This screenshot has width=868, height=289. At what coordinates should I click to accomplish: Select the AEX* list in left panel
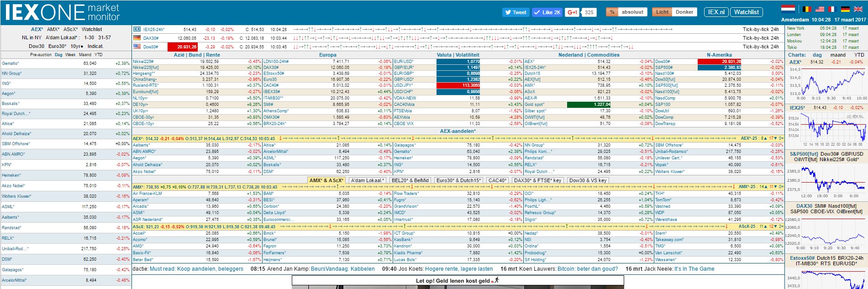37,29
